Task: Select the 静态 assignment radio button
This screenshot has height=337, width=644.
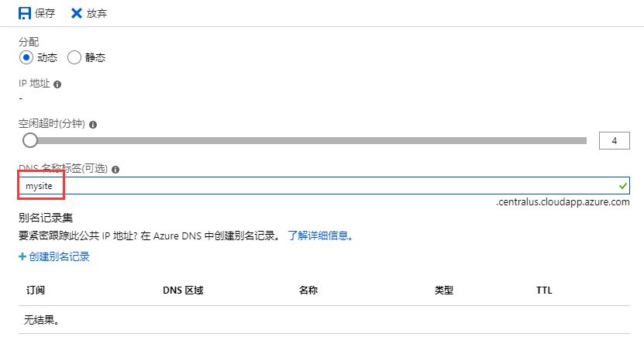Action: click(74, 57)
